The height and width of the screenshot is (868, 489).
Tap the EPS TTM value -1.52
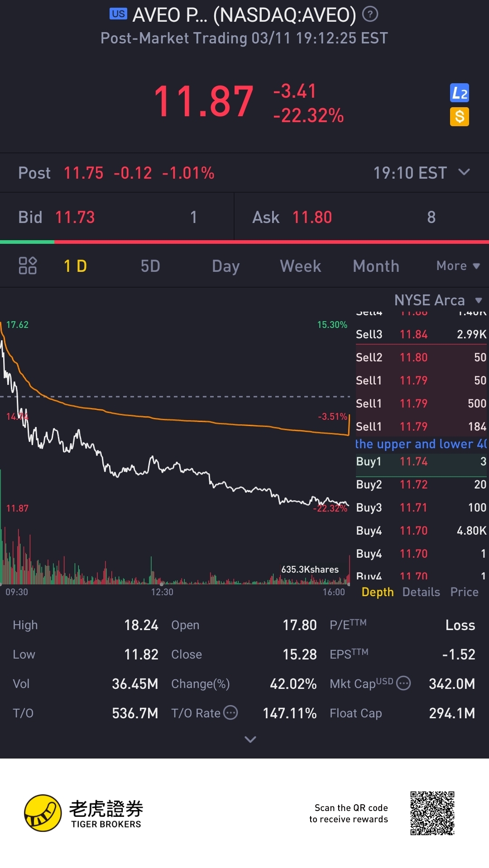coord(459,655)
